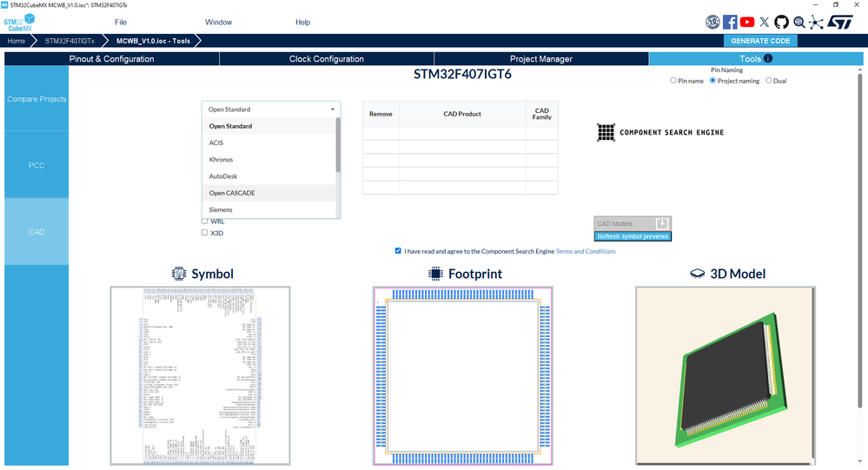Open the GitHub icon

[781, 22]
